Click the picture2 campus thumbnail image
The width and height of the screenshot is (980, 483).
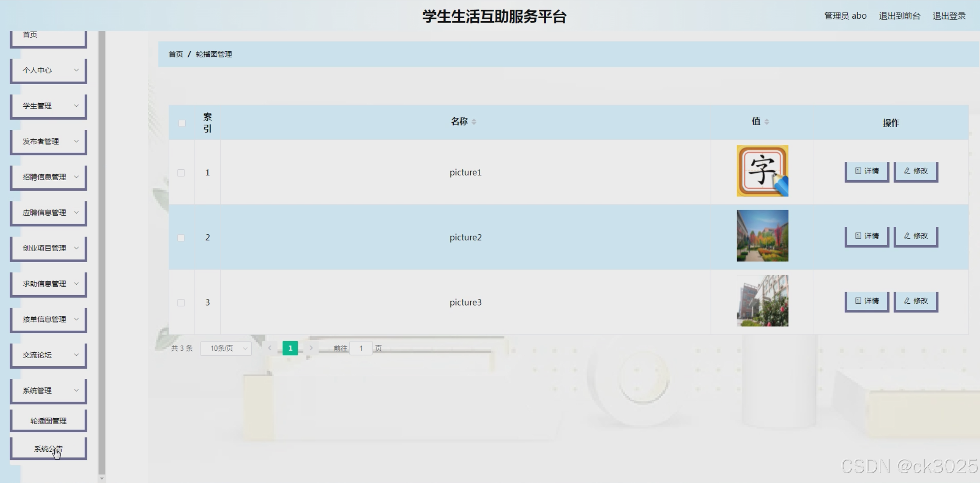point(762,236)
